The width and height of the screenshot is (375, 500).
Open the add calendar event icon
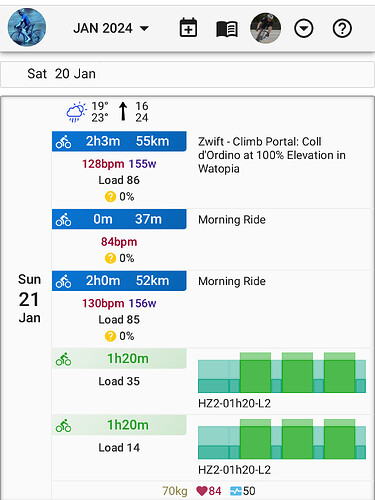(x=188, y=28)
